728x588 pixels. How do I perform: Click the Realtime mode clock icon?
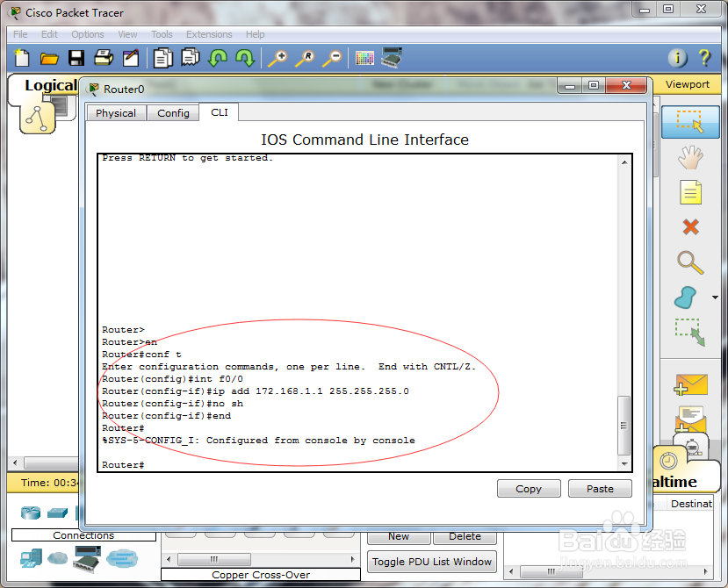click(x=668, y=461)
